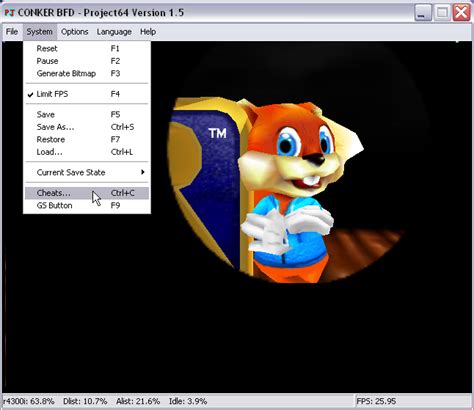
Task: Click the Dlist: 10.7% status text
Action: (x=85, y=401)
